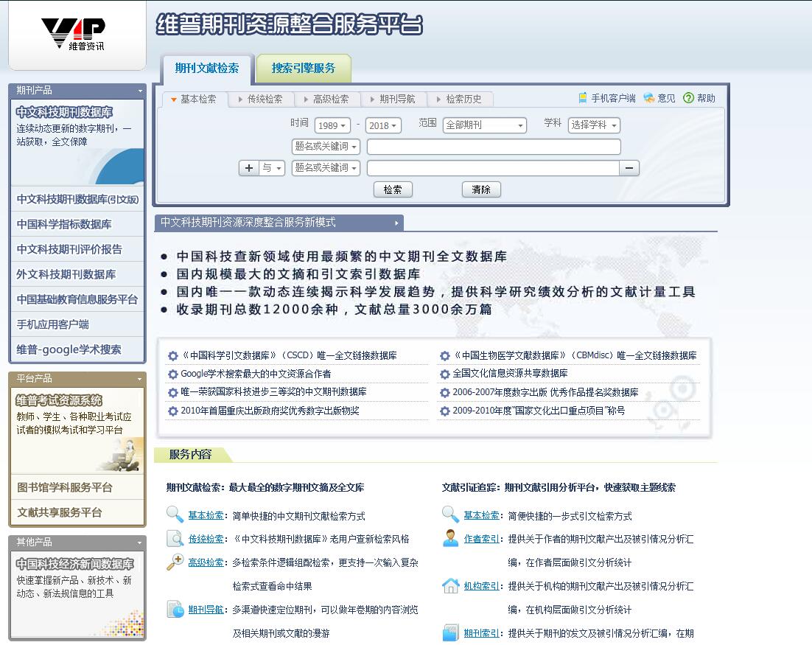Open 中国基础教育信息服务平台 link
Image resolution: width=812 pixels, height=645 pixels.
pos(77,299)
